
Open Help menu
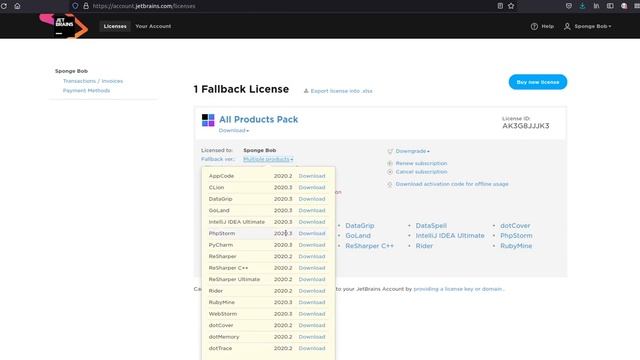click(x=547, y=26)
